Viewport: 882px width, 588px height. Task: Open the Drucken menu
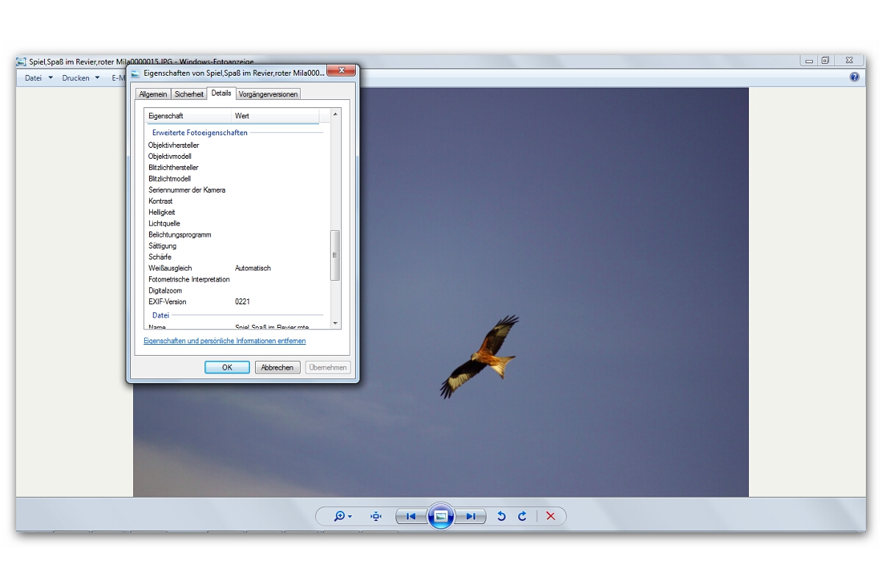coord(76,78)
